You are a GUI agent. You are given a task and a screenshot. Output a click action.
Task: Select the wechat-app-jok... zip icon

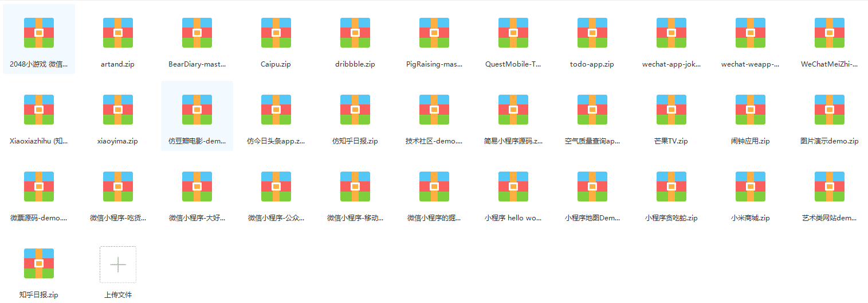pyautogui.click(x=671, y=32)
